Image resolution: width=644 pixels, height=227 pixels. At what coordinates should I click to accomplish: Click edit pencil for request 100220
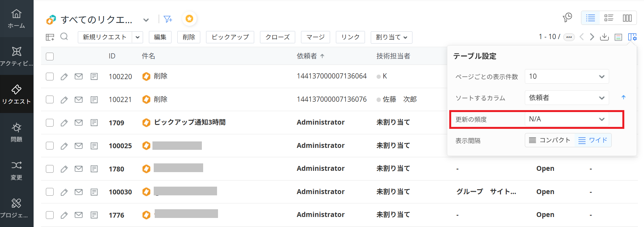(x=64, y=77)
